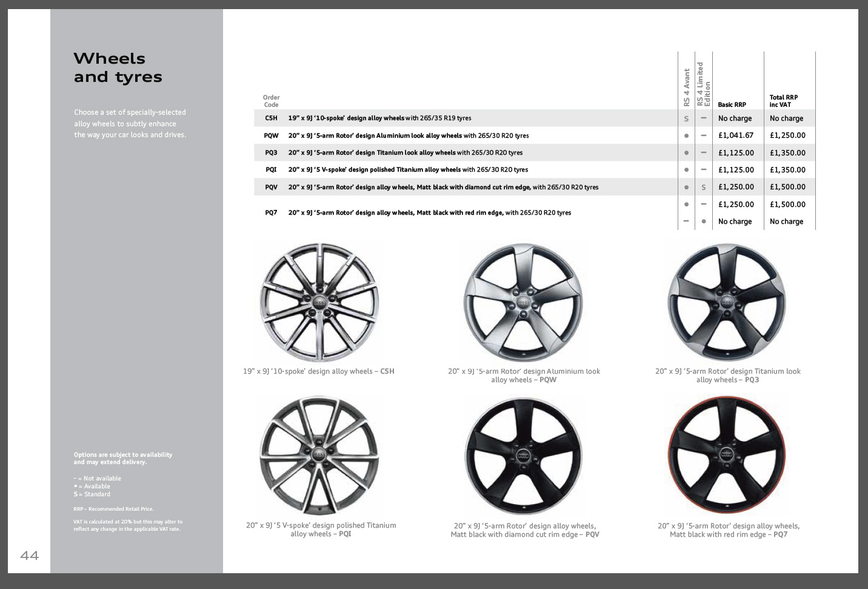Click the PQW table row description
This screenshot has width=868, height=589.
click(x=408, y=136)
